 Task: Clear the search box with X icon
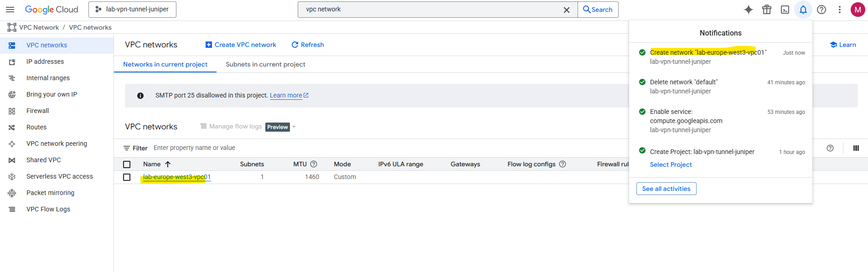[567, 10]
